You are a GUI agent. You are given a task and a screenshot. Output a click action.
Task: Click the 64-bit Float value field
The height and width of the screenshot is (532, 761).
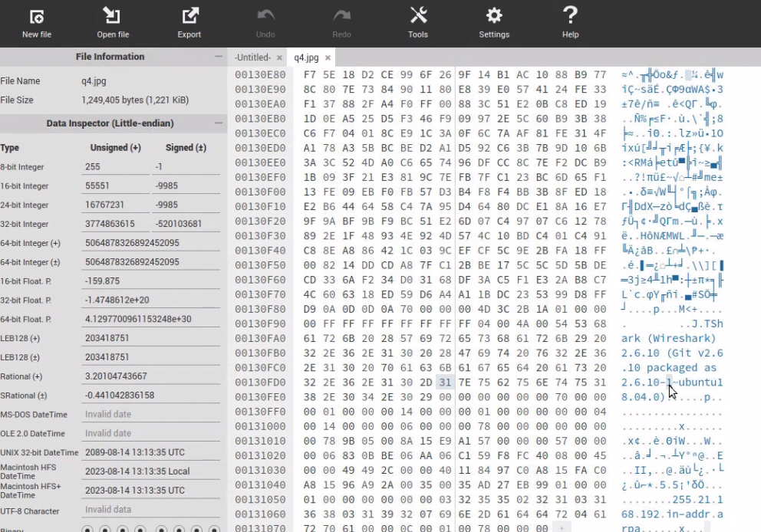[x=150, y=319]
